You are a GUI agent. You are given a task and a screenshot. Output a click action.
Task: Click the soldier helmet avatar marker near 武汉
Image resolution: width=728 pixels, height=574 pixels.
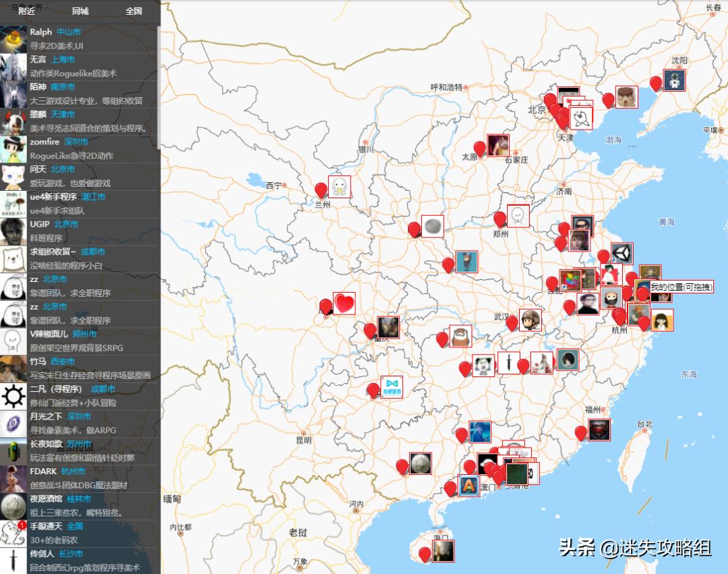530,320
